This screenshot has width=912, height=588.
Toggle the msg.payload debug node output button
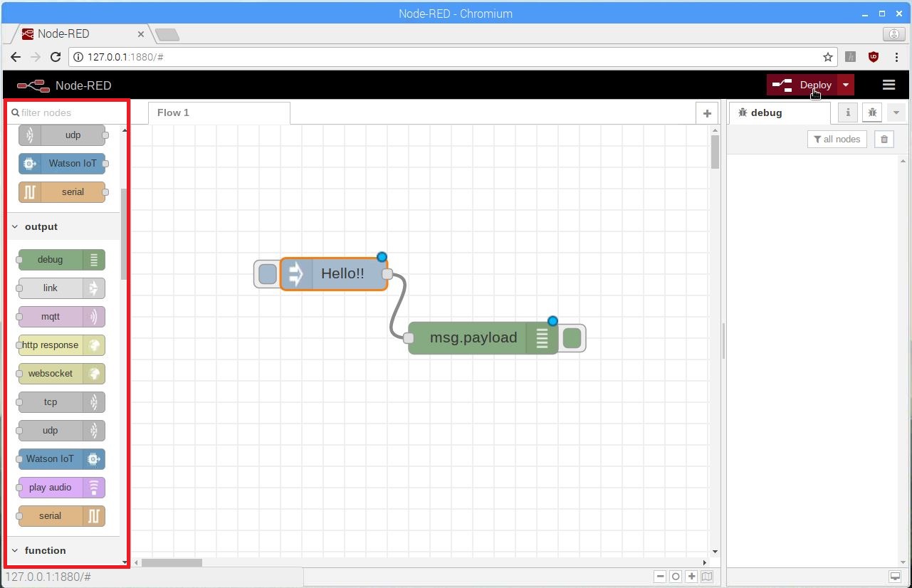572,338
